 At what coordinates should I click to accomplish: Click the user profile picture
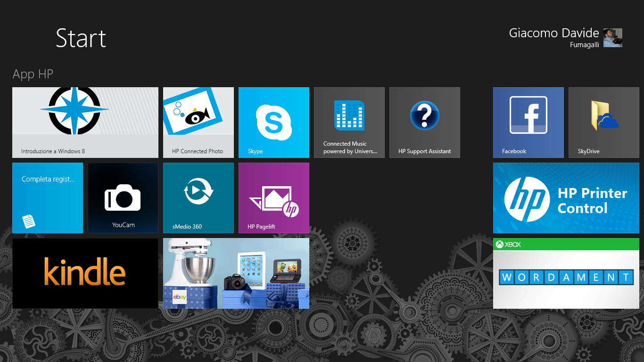613,38
